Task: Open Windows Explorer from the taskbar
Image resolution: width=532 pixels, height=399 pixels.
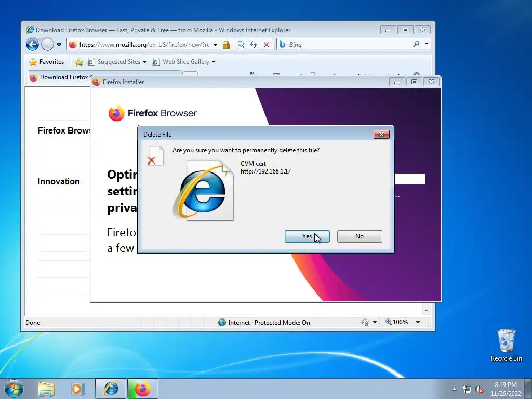Action: point(46,389)
